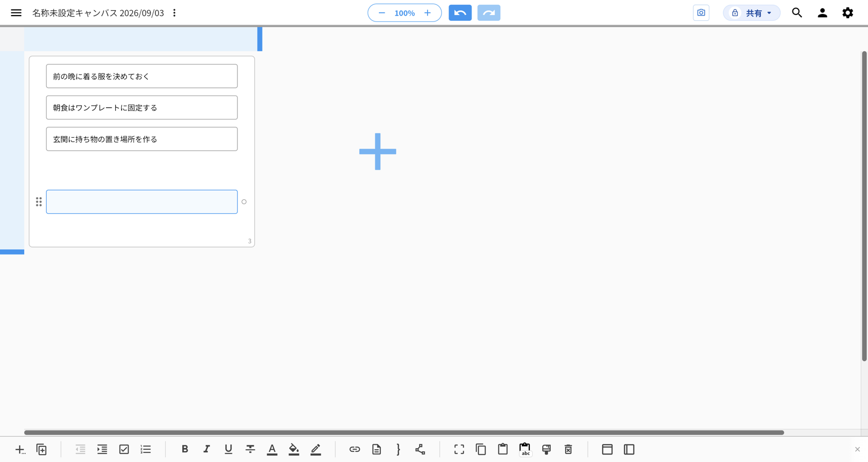Duplicate item using add-copy toolbar icon
868x462 pixels.
tap(42, 450)
